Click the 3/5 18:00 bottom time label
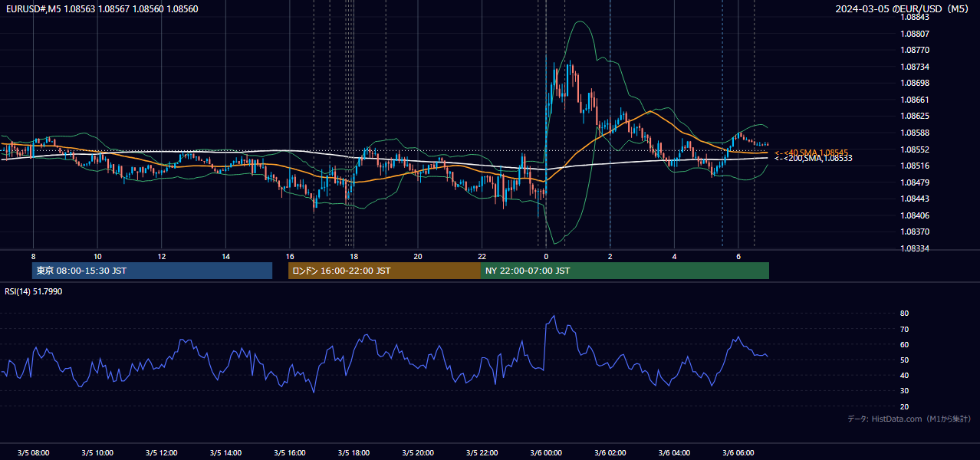The image size is (980, 460). (354, 453)
